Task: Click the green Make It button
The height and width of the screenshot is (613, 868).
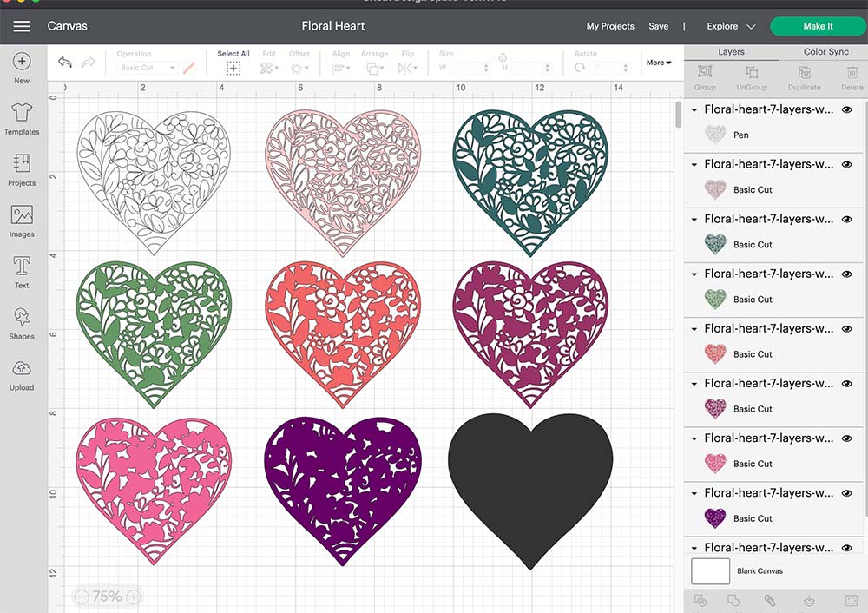Action: (817, 26)
